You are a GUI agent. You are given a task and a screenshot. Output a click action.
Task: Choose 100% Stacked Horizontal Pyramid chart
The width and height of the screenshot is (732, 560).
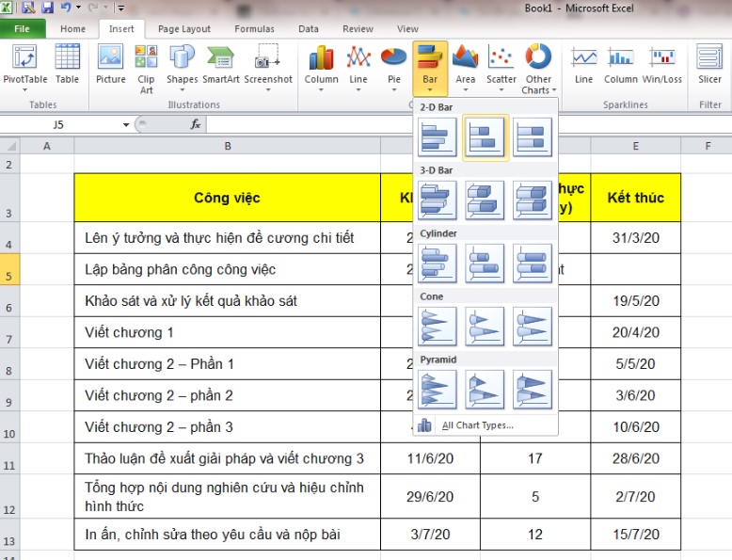point(533,390)
